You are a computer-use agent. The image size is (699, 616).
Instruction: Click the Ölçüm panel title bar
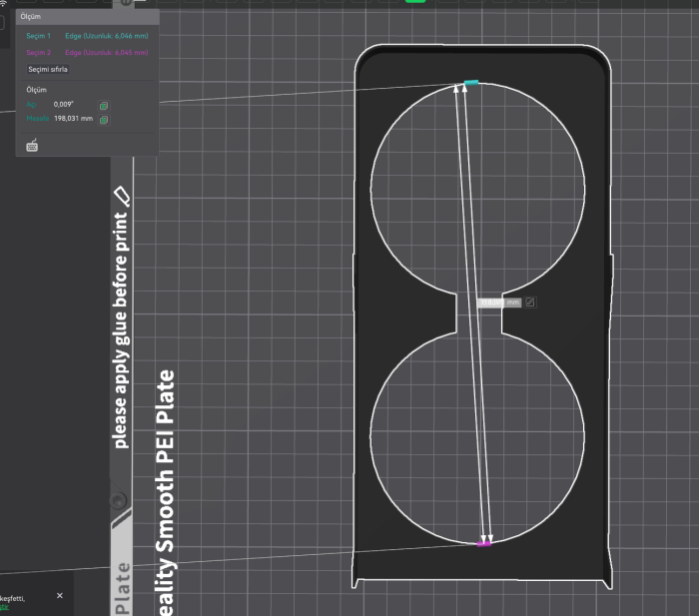[88, 17]
